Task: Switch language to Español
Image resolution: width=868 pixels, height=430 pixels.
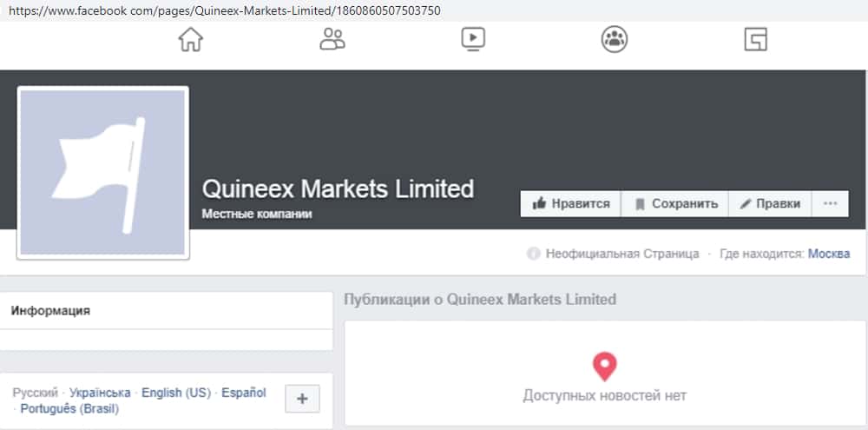Action: pos(244,393)
